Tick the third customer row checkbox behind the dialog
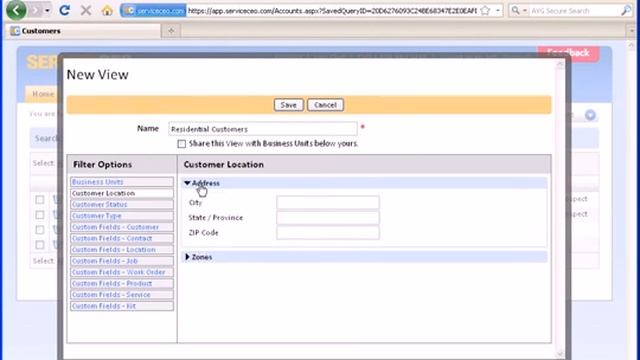 pos(40,230)
